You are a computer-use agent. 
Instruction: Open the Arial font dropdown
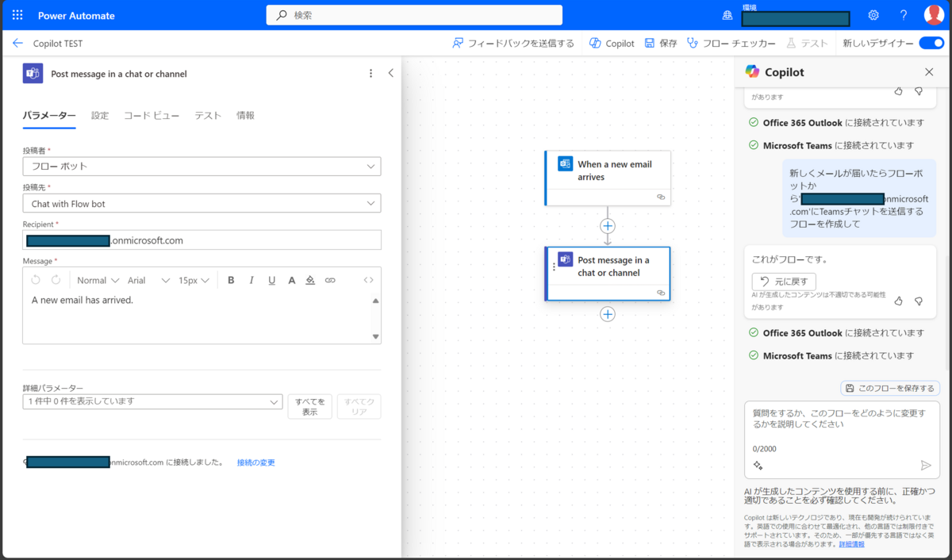(148, 280)
